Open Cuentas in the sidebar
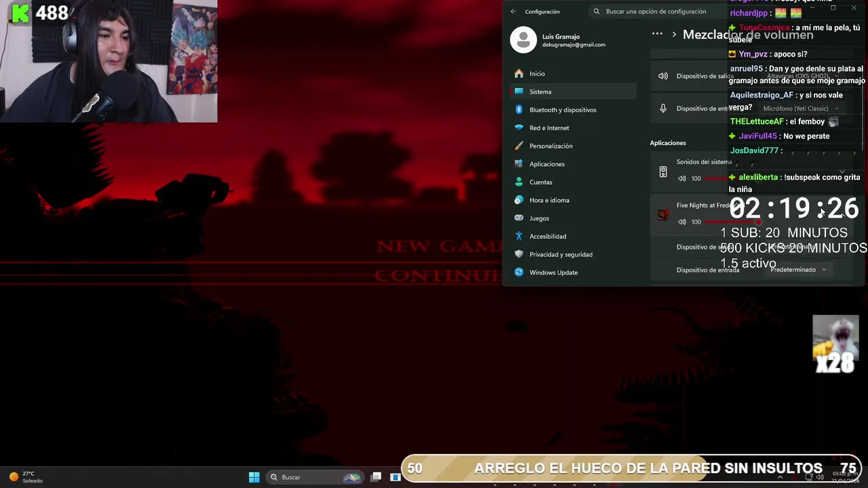This screenshot has height=488, width=868. pos(573,182)
